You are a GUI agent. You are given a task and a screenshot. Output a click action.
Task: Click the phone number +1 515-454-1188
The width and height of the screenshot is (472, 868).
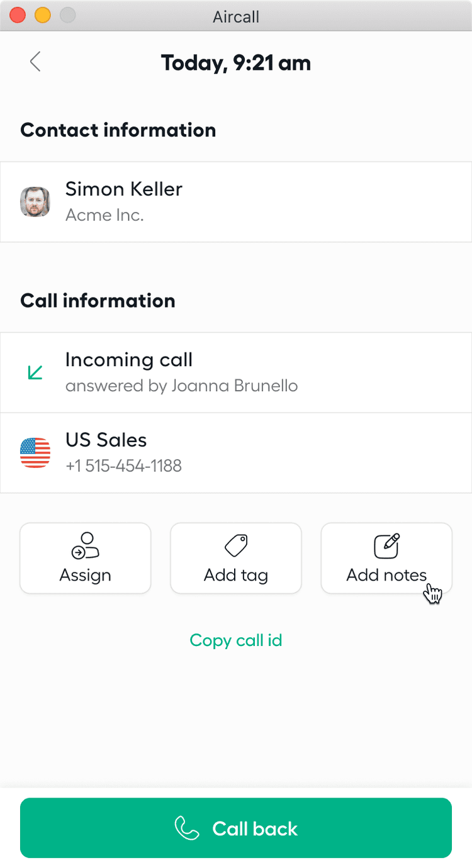123,466
